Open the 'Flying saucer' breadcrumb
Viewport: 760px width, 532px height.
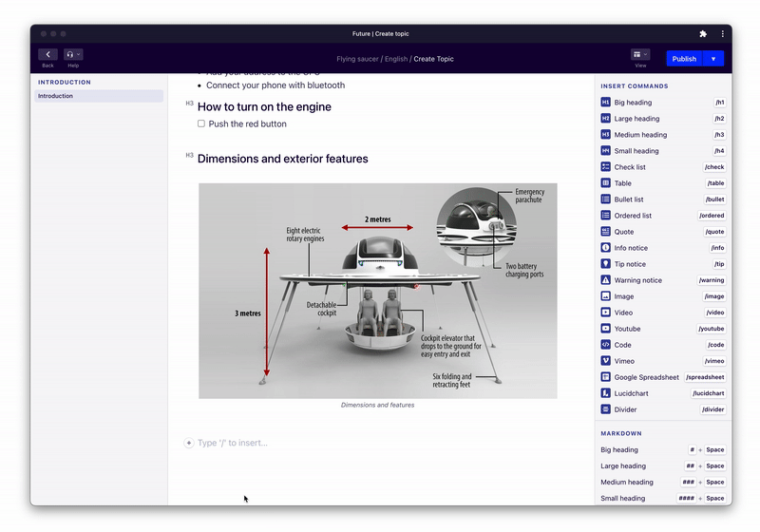(x=358, y=59)
